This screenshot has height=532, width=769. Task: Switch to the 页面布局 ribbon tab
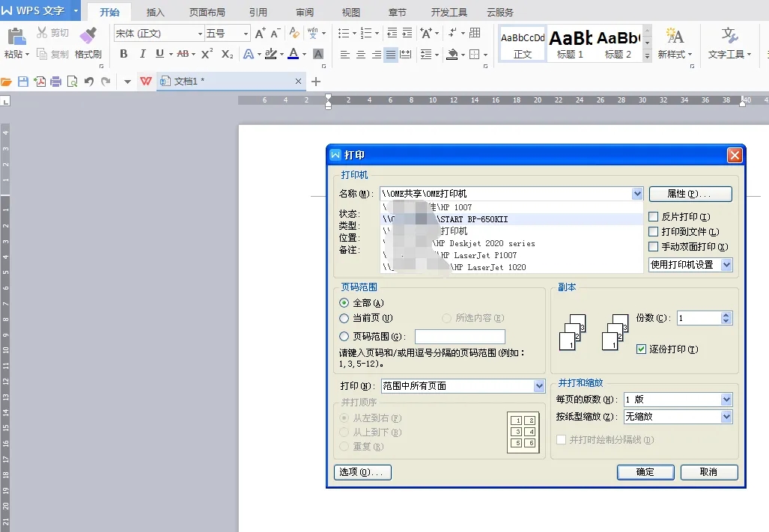click(x=207, y=12)
